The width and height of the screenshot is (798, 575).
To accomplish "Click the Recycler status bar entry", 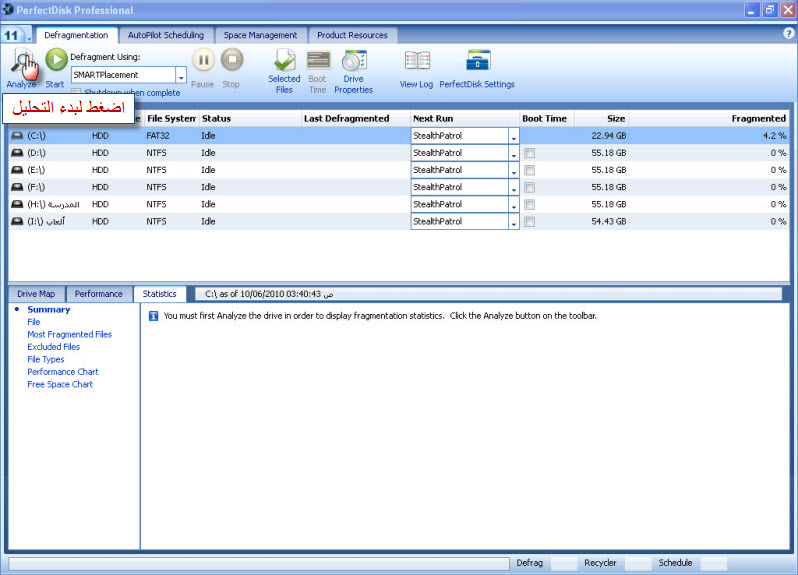I will [x=601, y=563].
